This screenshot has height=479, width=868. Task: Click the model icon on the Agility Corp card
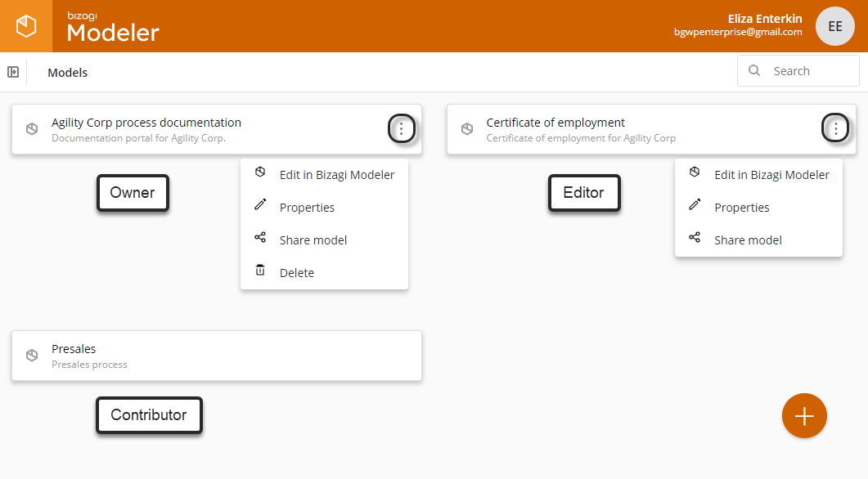point(32,129)
